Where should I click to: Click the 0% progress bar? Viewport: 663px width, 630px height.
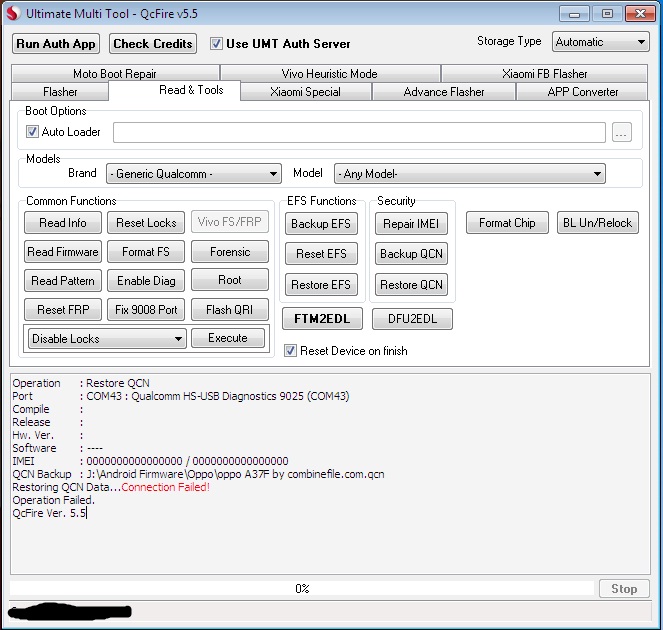click(302, 588)
